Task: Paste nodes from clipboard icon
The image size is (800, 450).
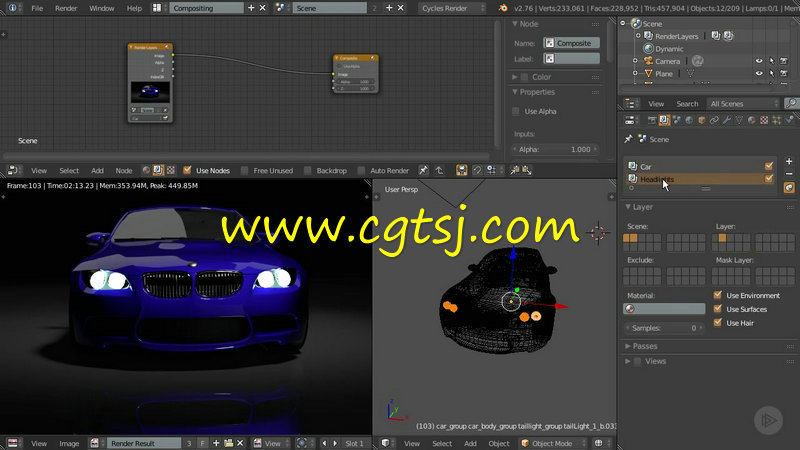Action: coord(527,170)
